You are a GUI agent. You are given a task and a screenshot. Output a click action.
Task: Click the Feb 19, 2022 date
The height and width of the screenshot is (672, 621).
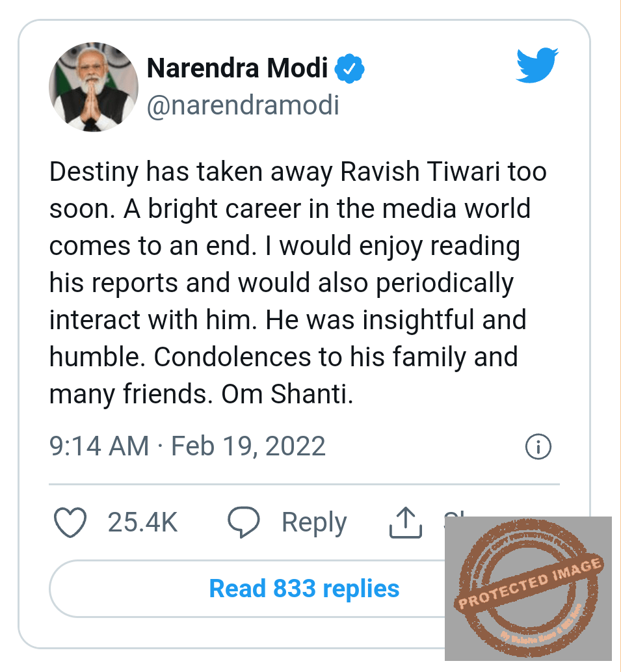(248, 447)
